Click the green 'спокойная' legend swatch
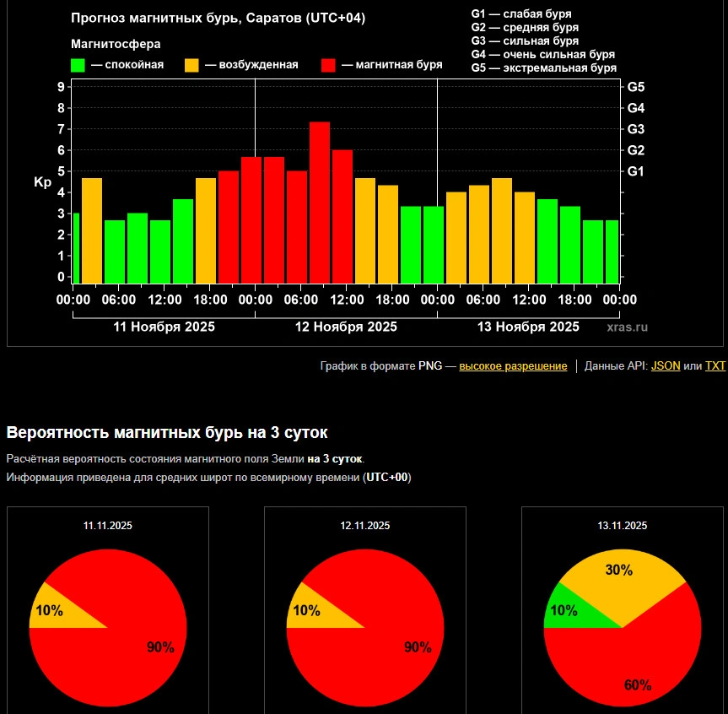The image size is (728, 714). 78,65
